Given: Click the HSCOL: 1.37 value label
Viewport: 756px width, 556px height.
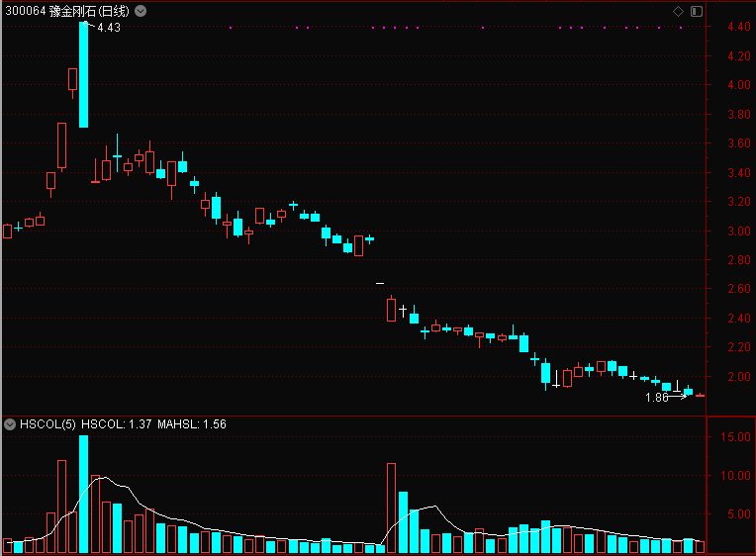Looking at the screenshot, I should [116, 424].
